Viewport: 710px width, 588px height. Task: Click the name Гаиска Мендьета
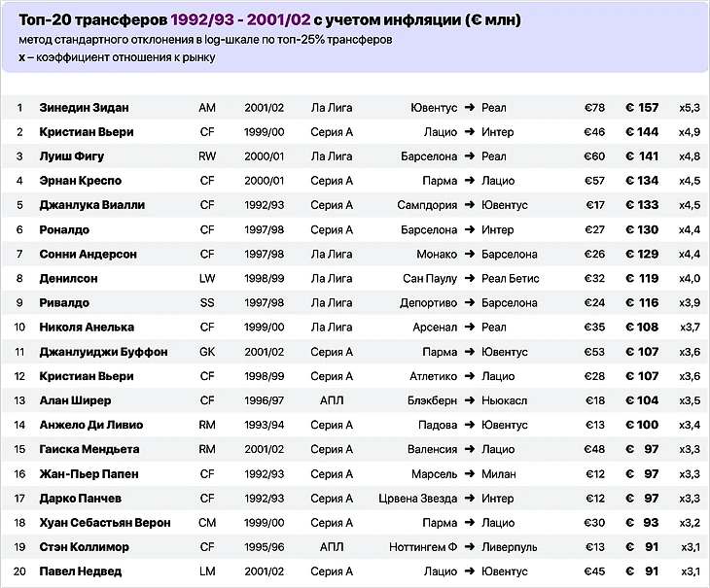pyautogui.click(x=89, y=450)
